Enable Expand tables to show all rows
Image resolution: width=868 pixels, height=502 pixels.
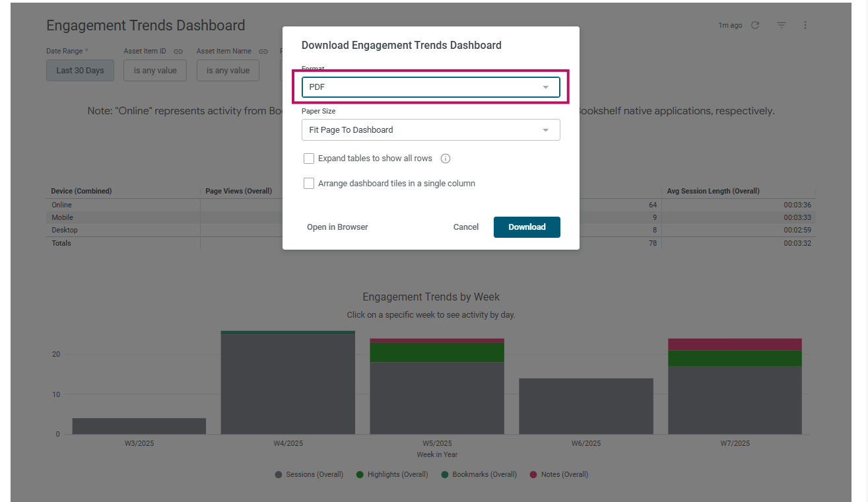pos(309,159)
